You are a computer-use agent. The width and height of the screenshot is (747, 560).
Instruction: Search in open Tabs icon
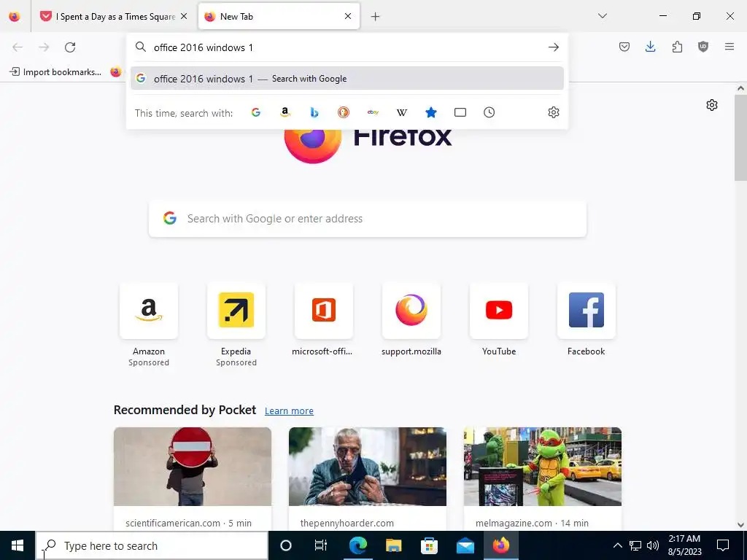pos(460,112)
